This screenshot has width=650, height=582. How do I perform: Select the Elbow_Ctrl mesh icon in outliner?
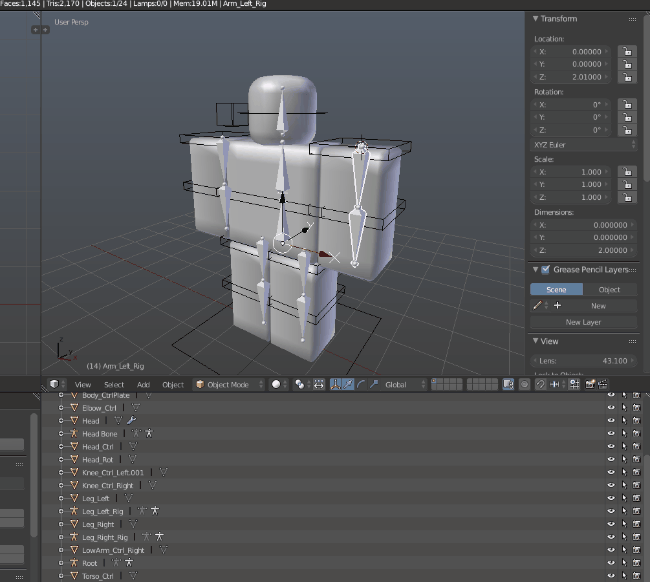point(74,408)
